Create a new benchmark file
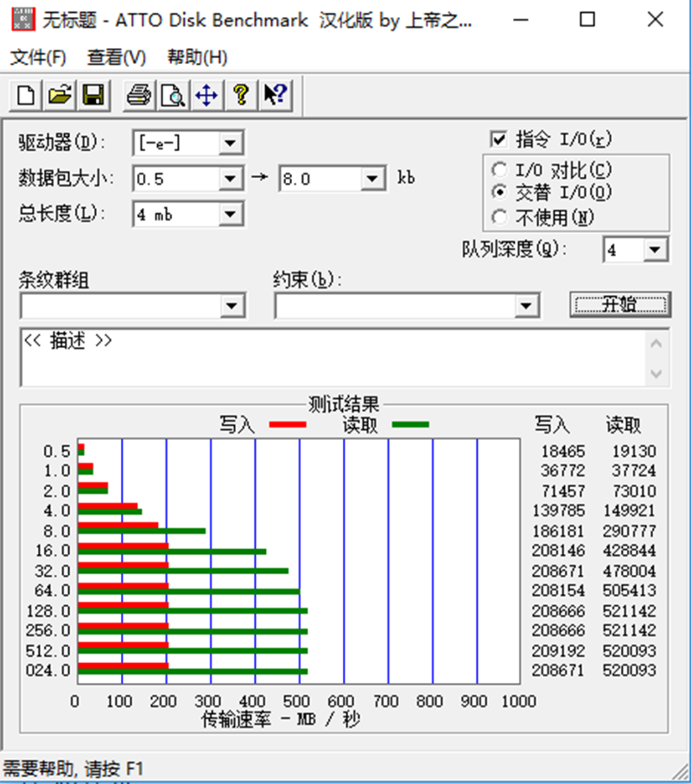691x784 pixels. (x=24, y=96)
